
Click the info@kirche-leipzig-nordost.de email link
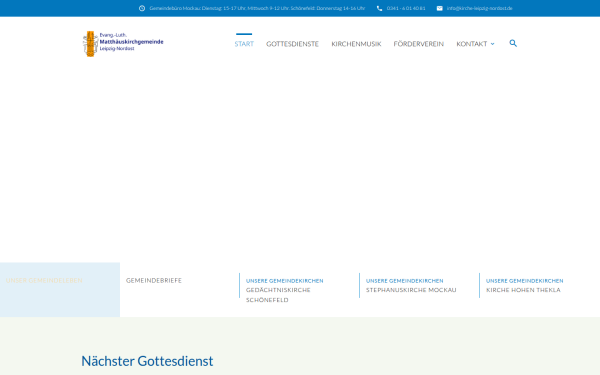pyautogui.click(x=479, y=8)
